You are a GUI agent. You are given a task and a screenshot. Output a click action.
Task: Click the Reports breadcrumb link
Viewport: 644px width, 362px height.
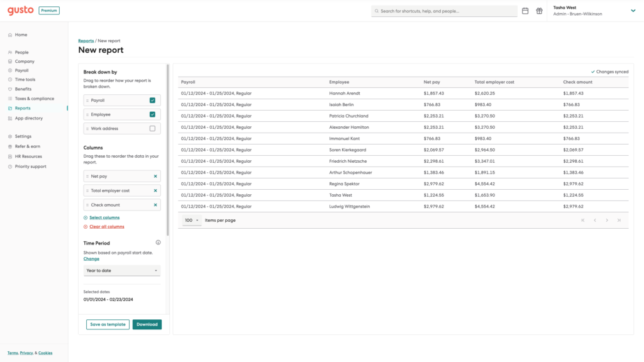[85, 40]
